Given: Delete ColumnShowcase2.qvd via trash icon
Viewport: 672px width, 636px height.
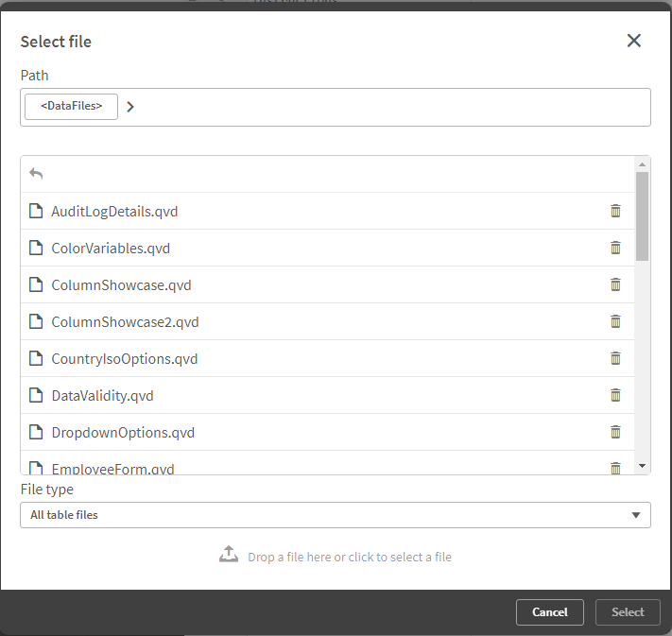Looking at the screenshot, I should tap(615, 321).
